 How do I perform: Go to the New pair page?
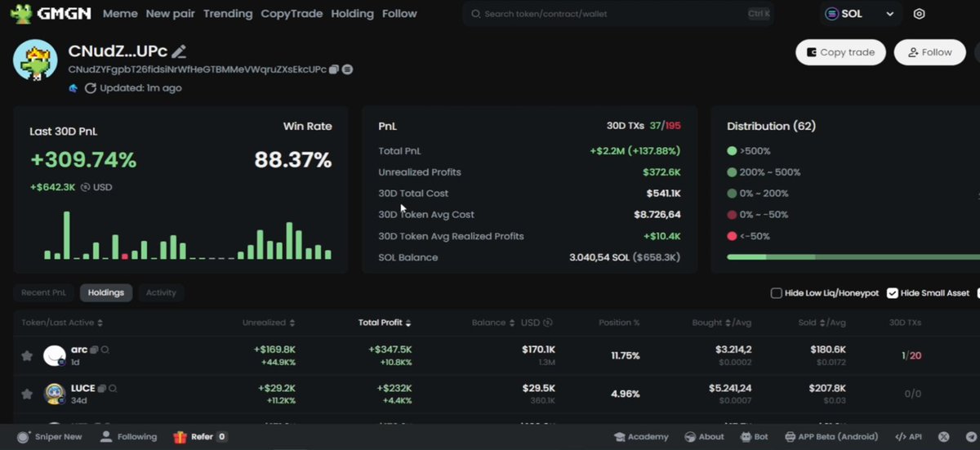(x=170, y=14)
